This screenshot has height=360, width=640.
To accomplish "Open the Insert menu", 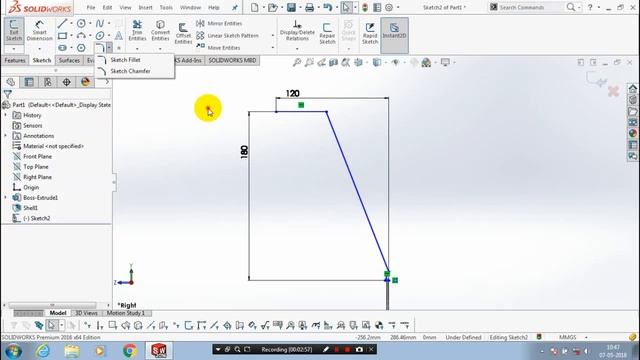I will click(145, 7).
